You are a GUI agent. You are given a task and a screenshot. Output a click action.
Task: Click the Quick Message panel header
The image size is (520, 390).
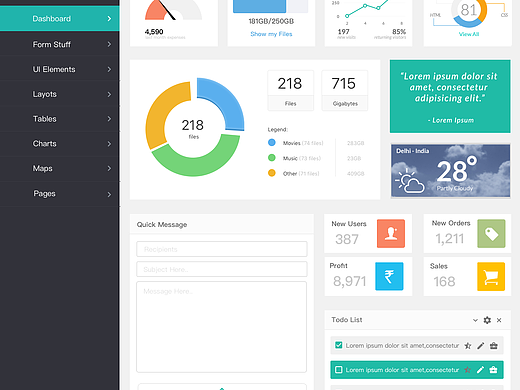(222, 224)
